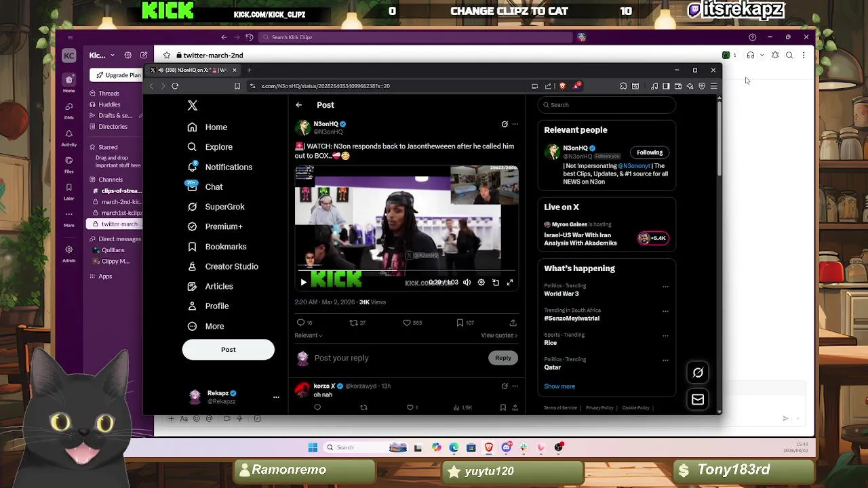Open the Windows Start button
Image resolution: width=868 pixels, height=488 pixels.
(x=313, y=447)
